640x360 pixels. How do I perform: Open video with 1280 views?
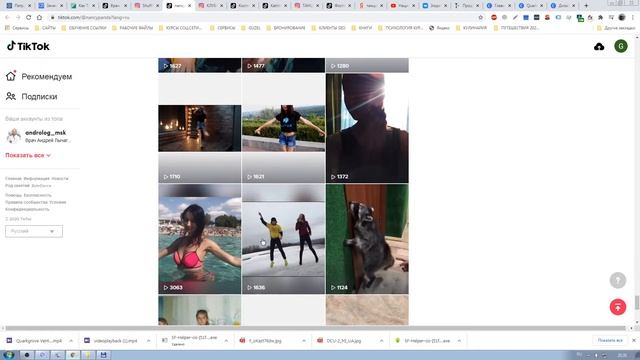click(367, 65)
